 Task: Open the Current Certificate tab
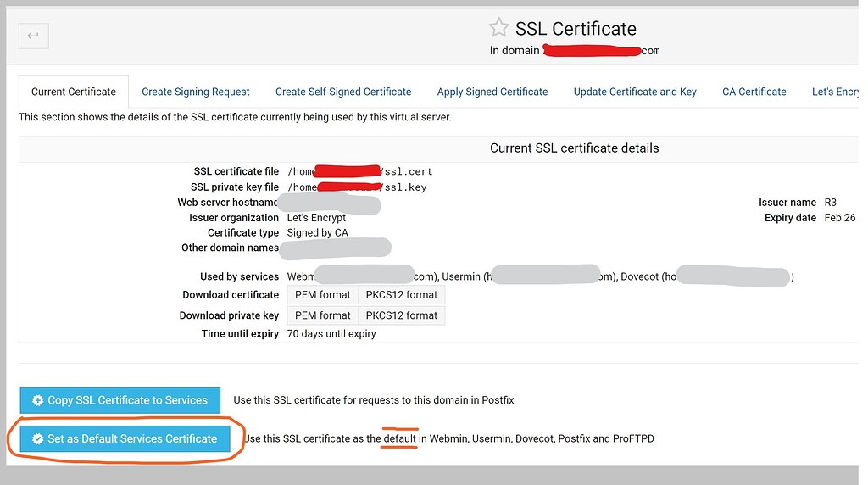coord(74,92)
